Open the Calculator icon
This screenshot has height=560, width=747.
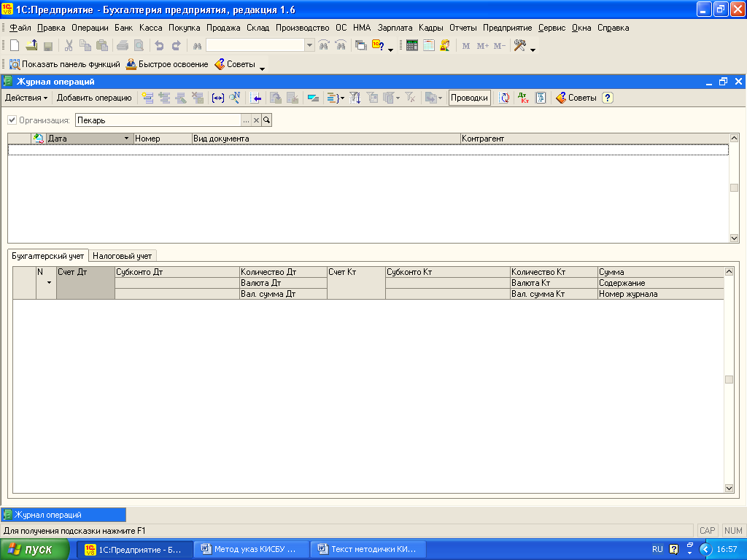click(412, 46)
